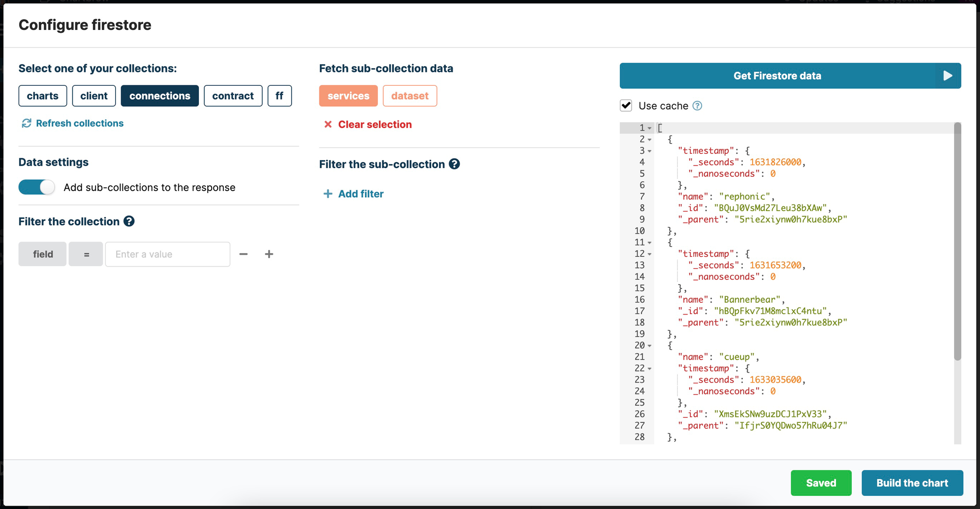The height and width of the screenshot is (509, 980).
Task: Collapse the root JSON array on line 1
Action: [650, 127]
